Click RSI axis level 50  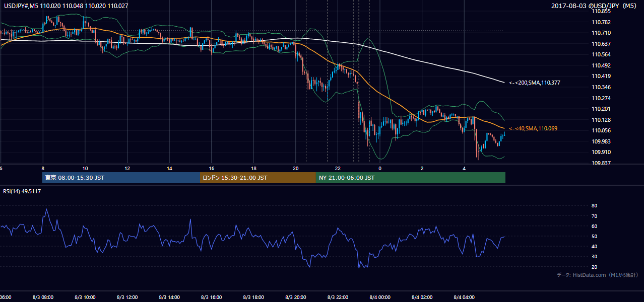click(595, 236)
